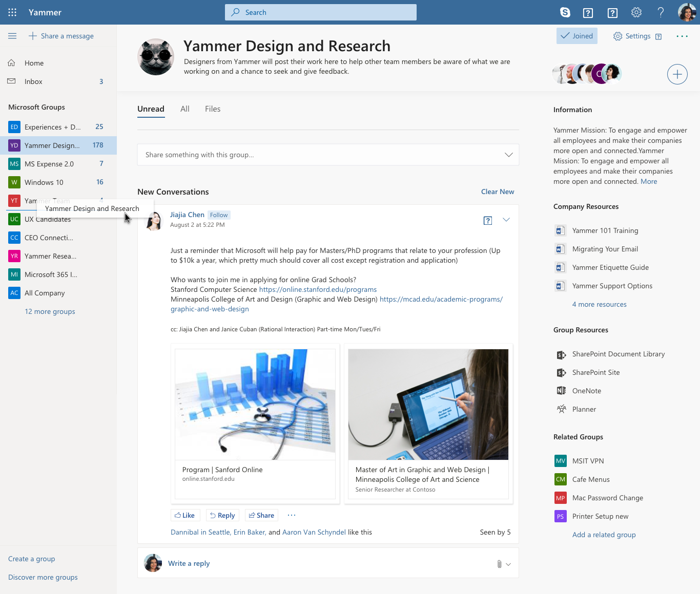The height and width of the screenshot is (594, 700).
Task: Click Share a message
Action: (61, 36)
